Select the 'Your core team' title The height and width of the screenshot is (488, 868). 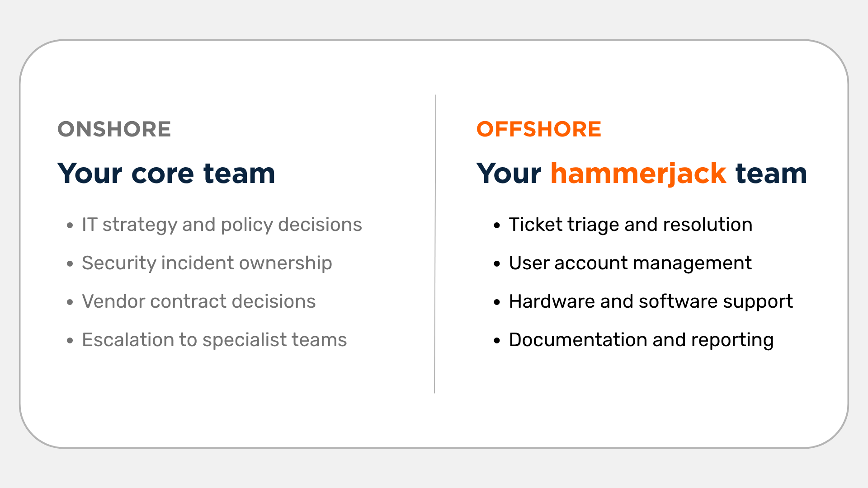pos(166,173)
